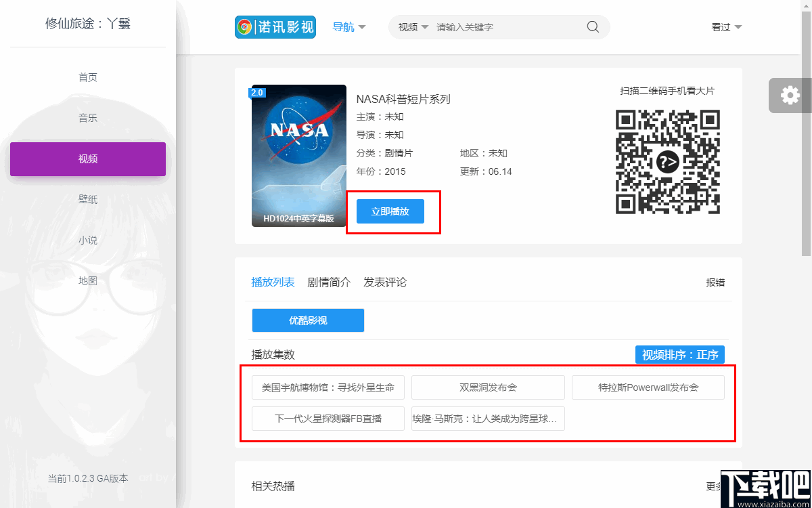Open the settings gear panel
The height and width of the screenshot is (508, 812).
coord(790,96)
